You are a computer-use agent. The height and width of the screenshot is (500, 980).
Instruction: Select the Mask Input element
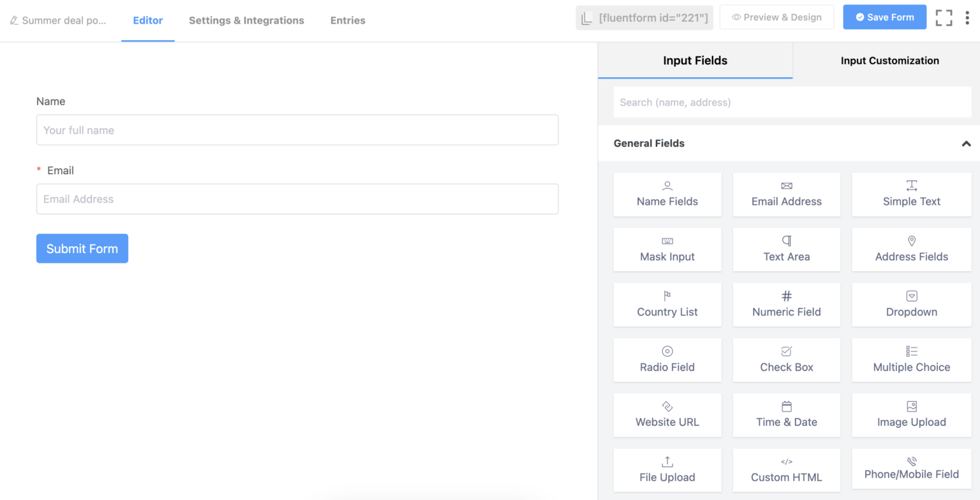[667, 249]
